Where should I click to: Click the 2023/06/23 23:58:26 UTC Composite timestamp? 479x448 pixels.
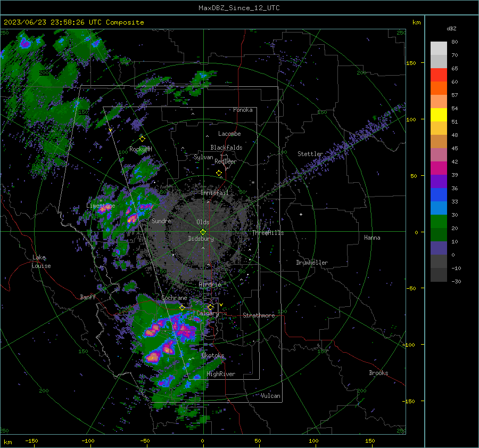click(73, 22)
